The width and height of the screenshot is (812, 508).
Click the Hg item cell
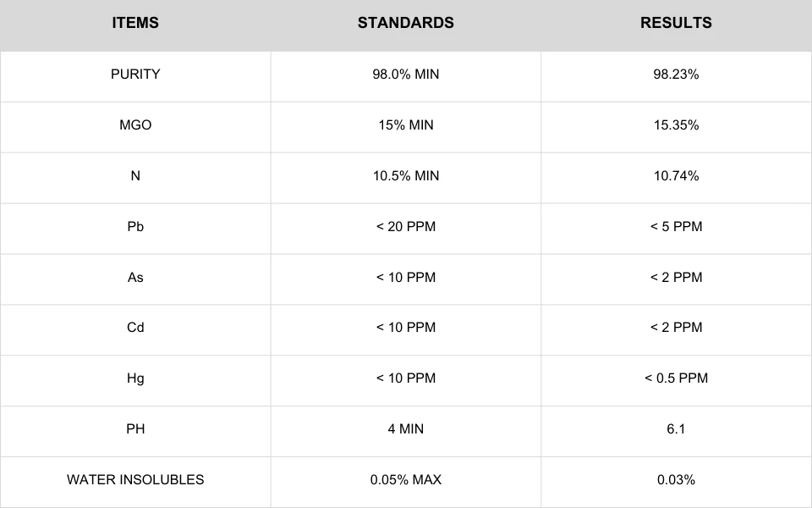[135, 380]
